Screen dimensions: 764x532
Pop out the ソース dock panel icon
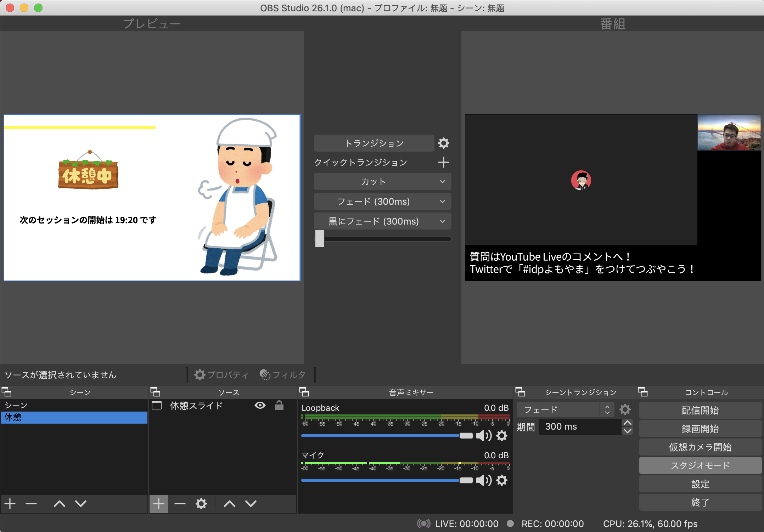(156, 392)
